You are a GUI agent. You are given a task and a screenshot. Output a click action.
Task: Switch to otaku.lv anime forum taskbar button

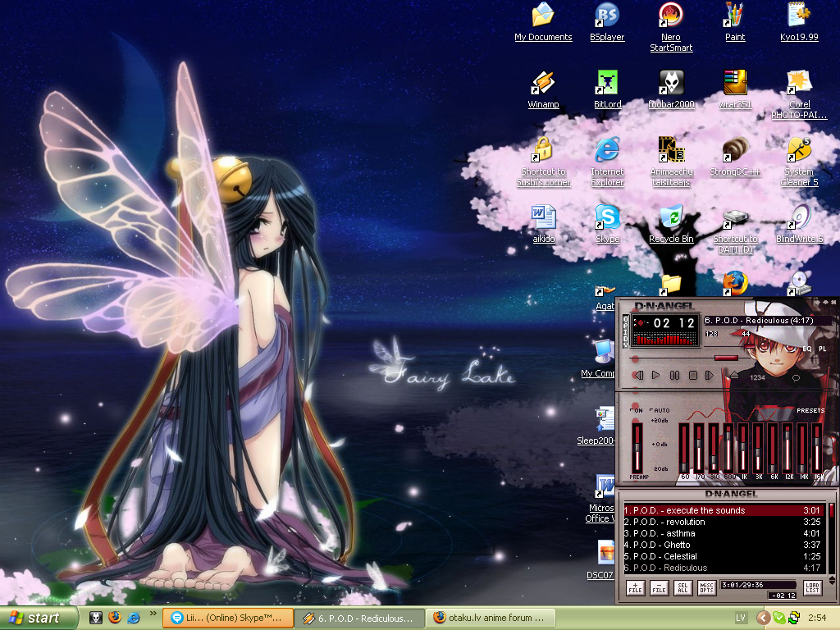[x=491, y=618]
